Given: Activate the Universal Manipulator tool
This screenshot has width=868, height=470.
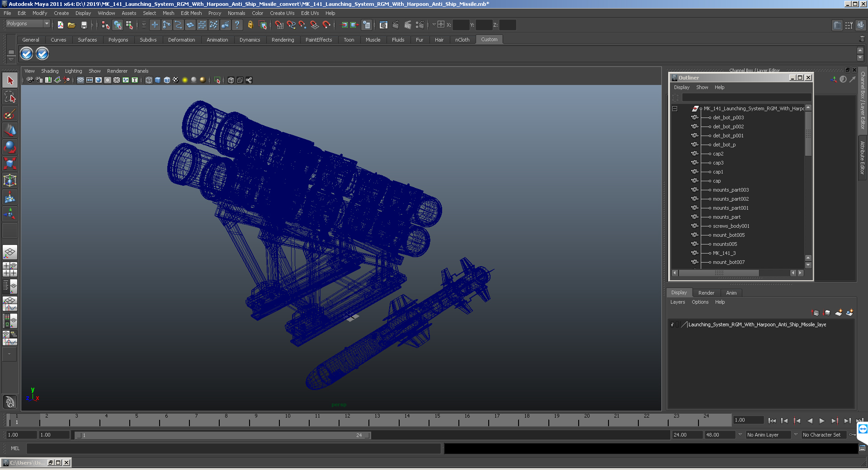Looking at the screenshot, I should coord(10,181).
